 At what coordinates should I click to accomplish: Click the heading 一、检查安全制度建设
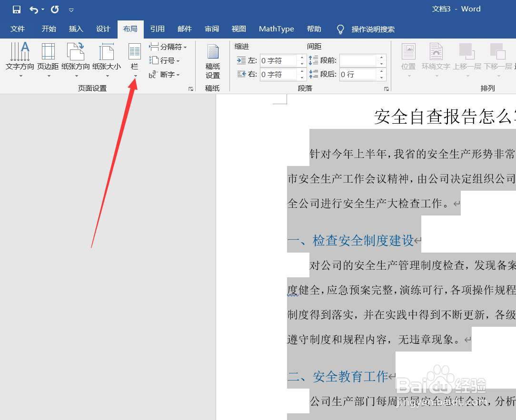350,240
